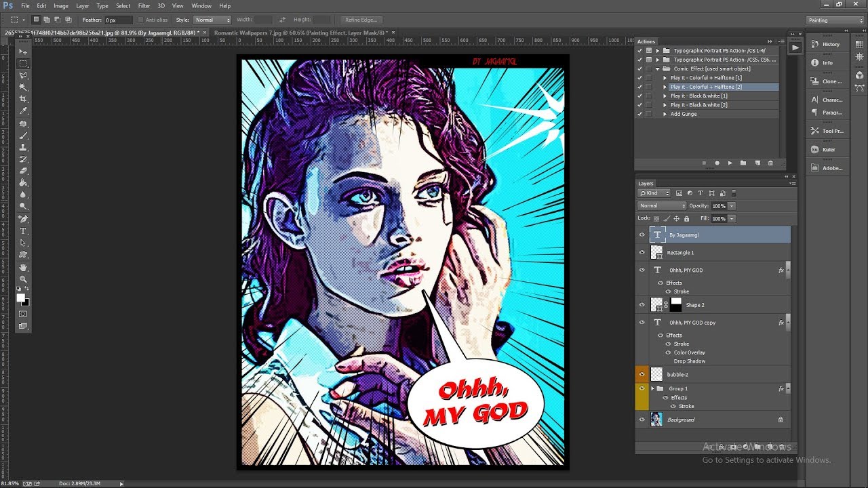Screen dimensions: 868x488
Task: Filter layers by type layers icon
Action: [x=701, y=193]
